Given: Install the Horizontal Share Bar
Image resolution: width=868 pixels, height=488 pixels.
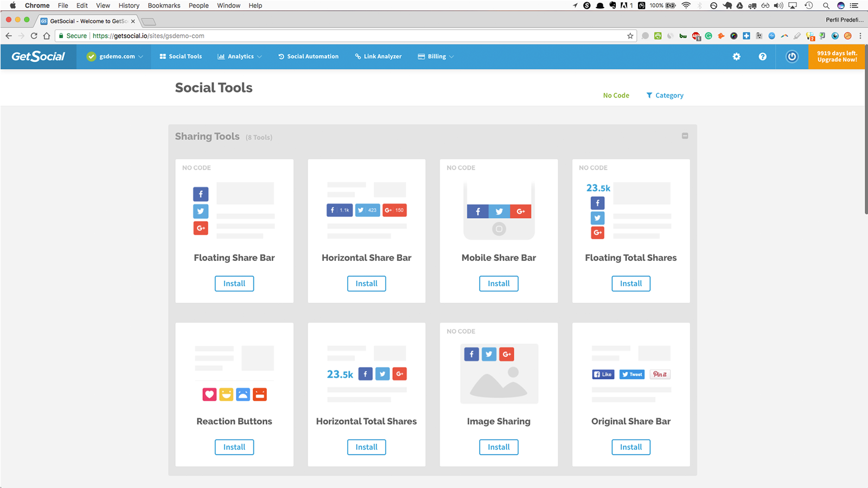Looking at the screenshot, I should tap(367, 284).
